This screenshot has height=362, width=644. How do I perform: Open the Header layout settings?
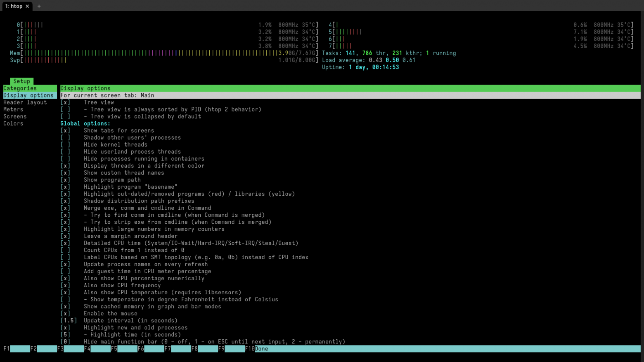[x=25, y=102]
